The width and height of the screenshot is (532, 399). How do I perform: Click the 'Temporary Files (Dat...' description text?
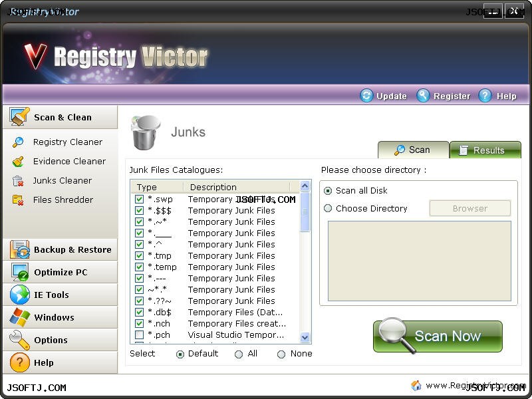coord(235,313)
